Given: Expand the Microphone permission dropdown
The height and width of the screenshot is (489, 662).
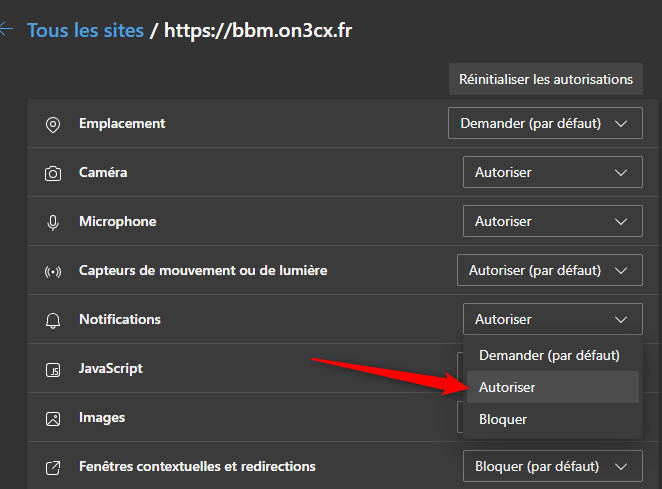Looking at the screenshot, I should coord(552,221).
